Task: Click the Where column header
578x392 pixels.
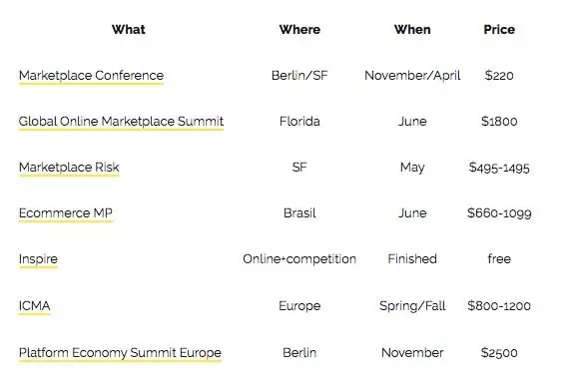Action: [x=299, y=30]
